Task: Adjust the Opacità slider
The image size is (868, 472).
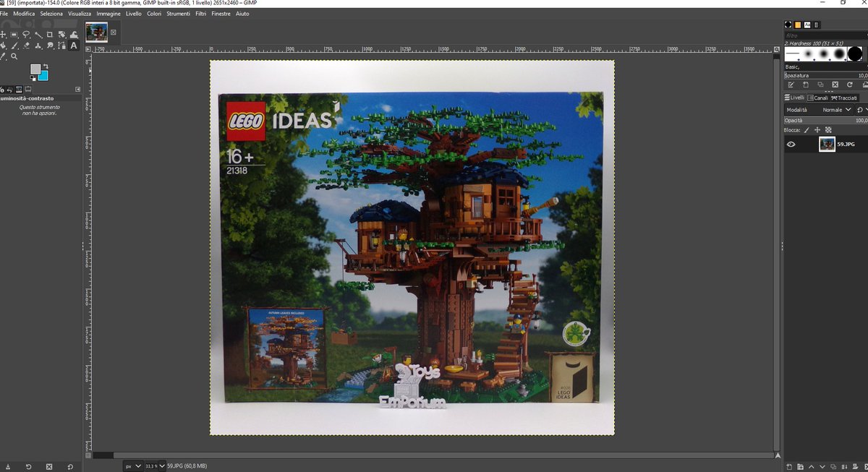Action: click(x=826, y=121)
